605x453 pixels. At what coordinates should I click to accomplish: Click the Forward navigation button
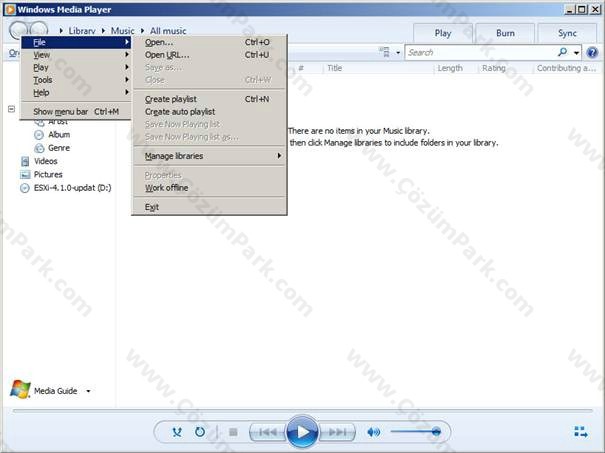pyautogui.click(x=39, y=30)
